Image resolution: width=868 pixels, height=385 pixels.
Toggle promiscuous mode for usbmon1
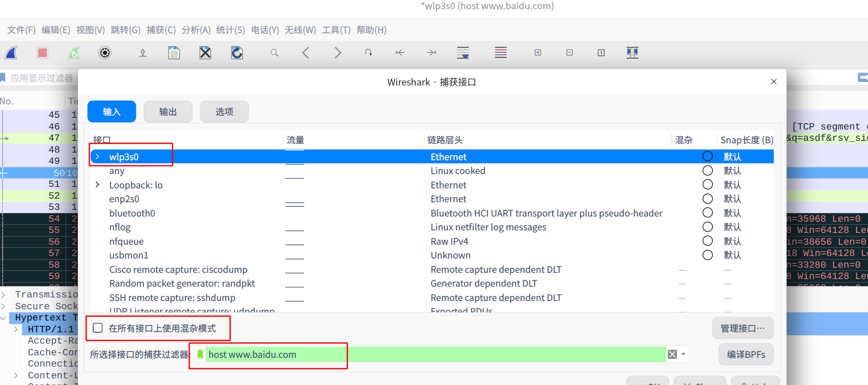tap(708, 255)
